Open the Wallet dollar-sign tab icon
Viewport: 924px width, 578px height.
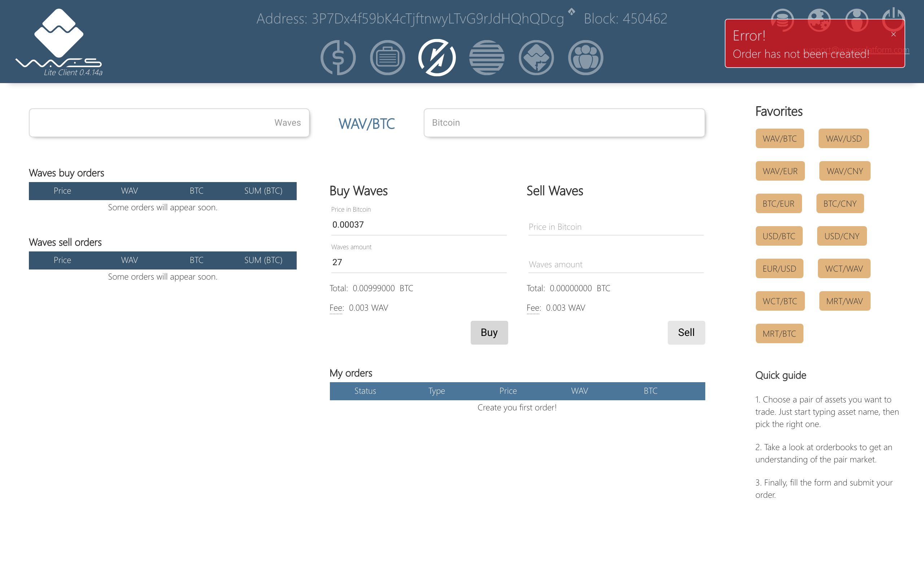(338, 58)
